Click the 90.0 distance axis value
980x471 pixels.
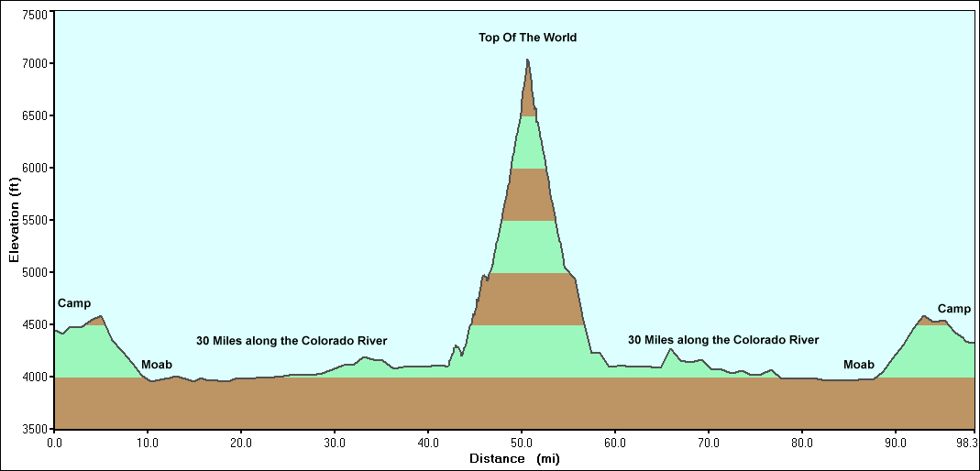click(x=896, y=443)
